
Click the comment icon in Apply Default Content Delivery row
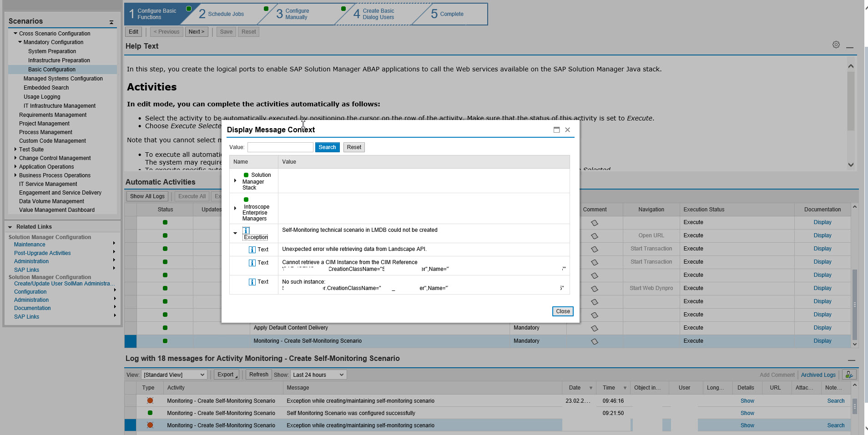[594, 328]
